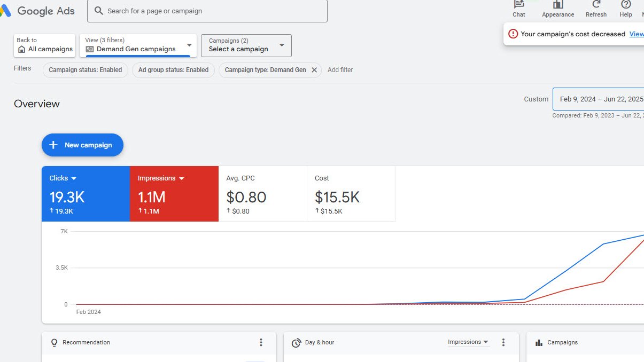The width and height of the screenshot is (644, 362).
Task: Select the blue Clicks metric card
Action: pos(86,193)
